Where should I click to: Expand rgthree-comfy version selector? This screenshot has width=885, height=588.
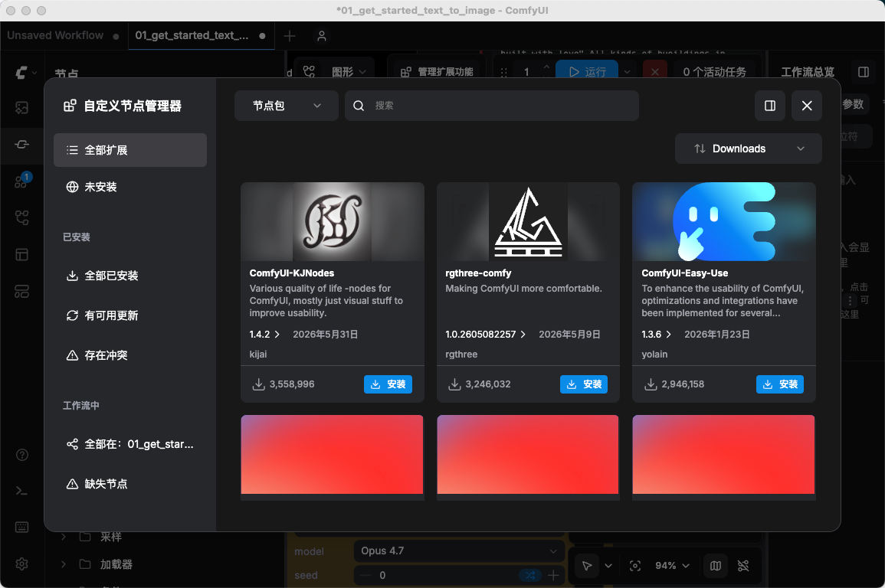click(x=485, y=335)
